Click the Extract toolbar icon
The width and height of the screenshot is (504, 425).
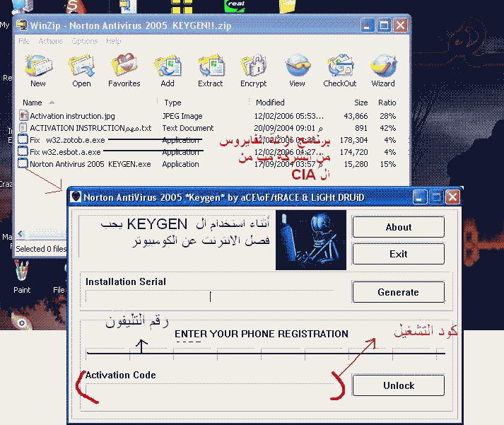coord(210,71)
